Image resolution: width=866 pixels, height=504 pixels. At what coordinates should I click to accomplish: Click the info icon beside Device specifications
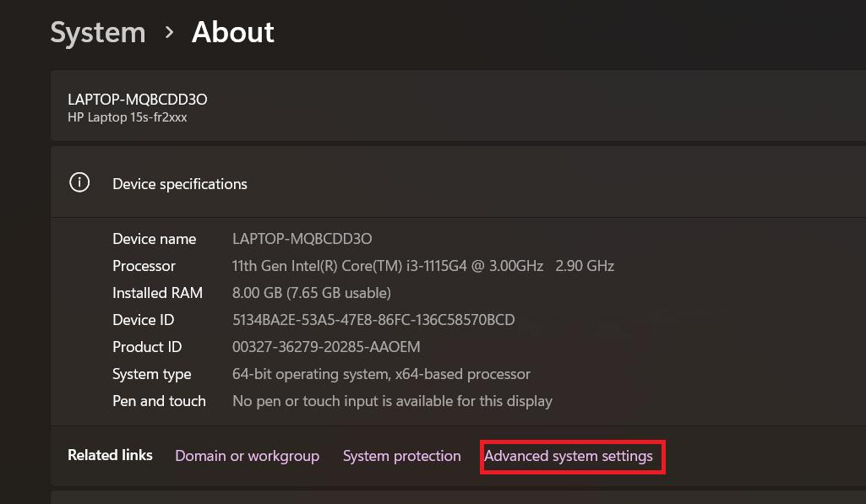[79, 183]
